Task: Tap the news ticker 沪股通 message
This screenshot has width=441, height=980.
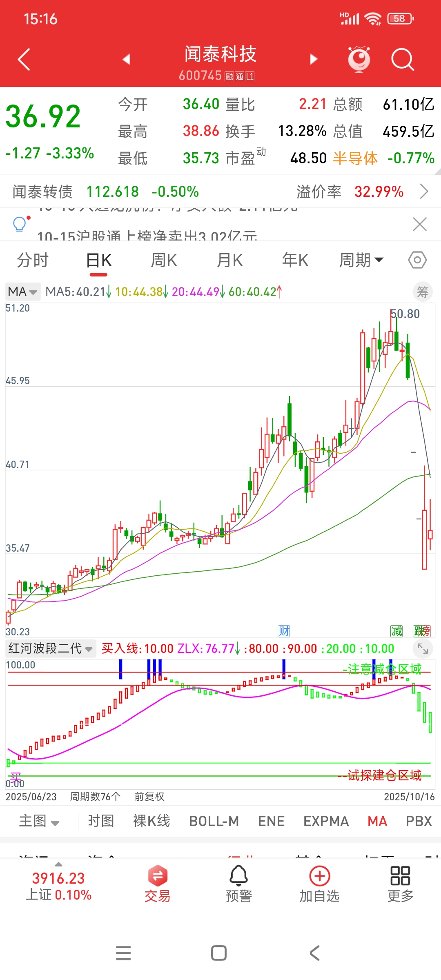Action: [147, 235]
